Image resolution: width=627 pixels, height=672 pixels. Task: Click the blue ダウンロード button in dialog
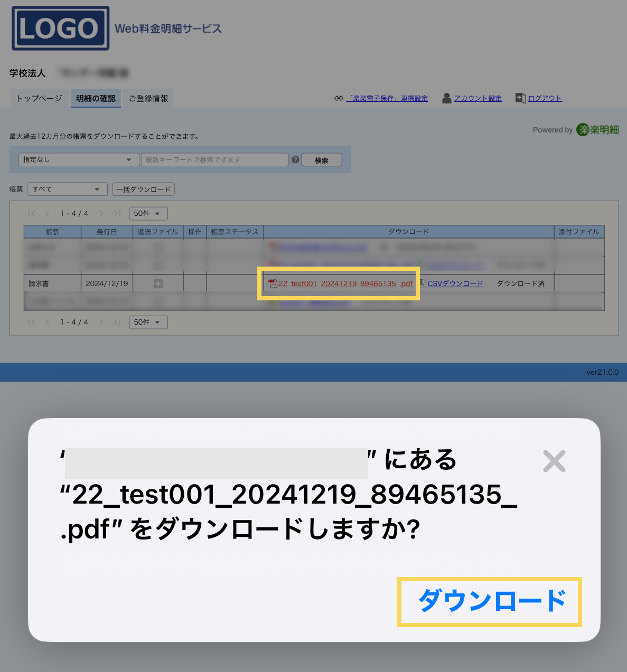(491, 601)
